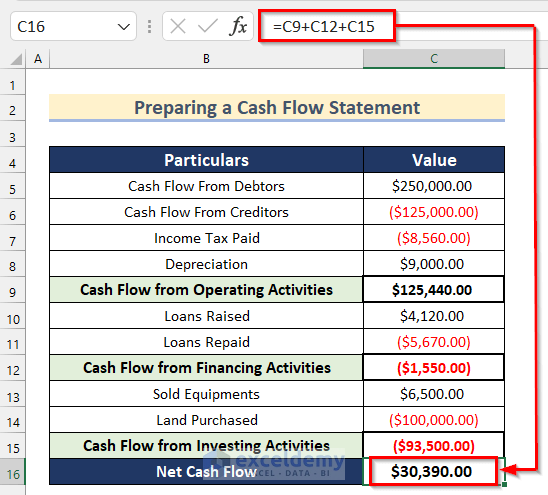
Task: Click the Insert Function fx icon
Action: [239, 26]
